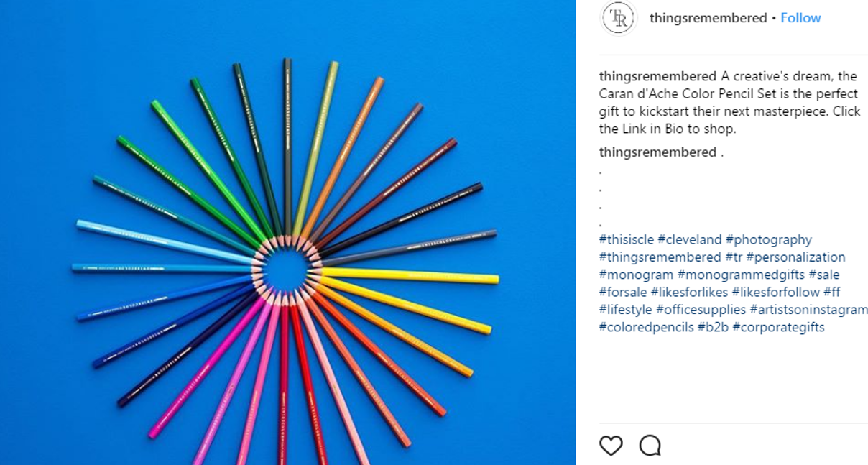This screenshot has width=868, height=465.
Task: Open the #corporategifts hashtag
Action: 778,327
